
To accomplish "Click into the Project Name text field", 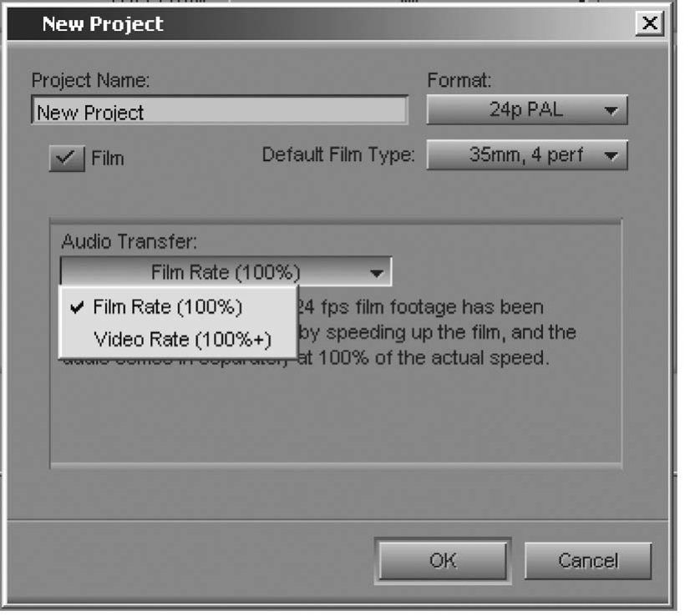I will (220, 110).
